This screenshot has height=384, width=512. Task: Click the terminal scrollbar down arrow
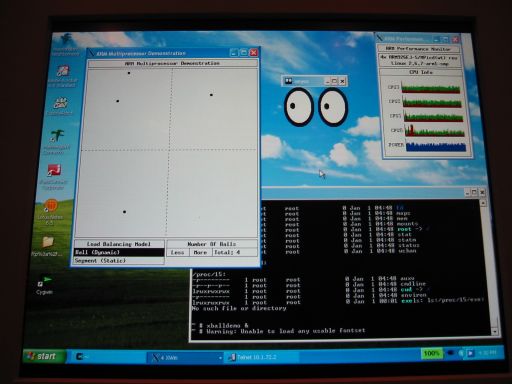pos(495,331)
